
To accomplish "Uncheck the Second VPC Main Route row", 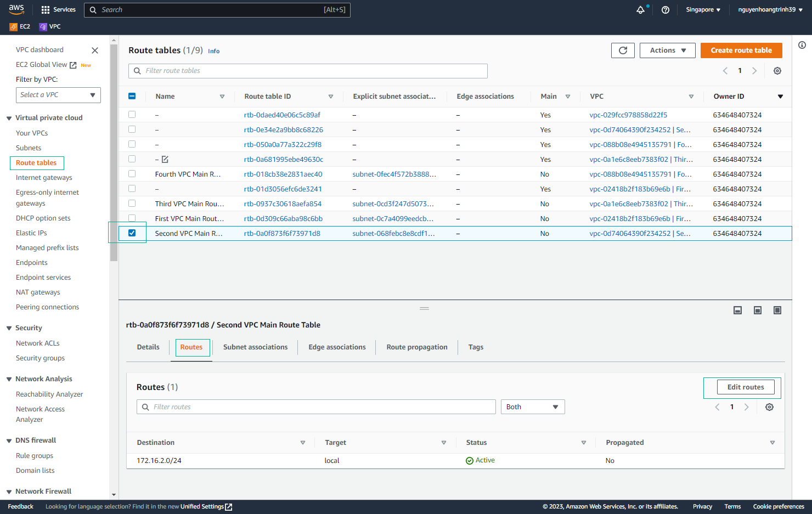I will coord(132,233).
